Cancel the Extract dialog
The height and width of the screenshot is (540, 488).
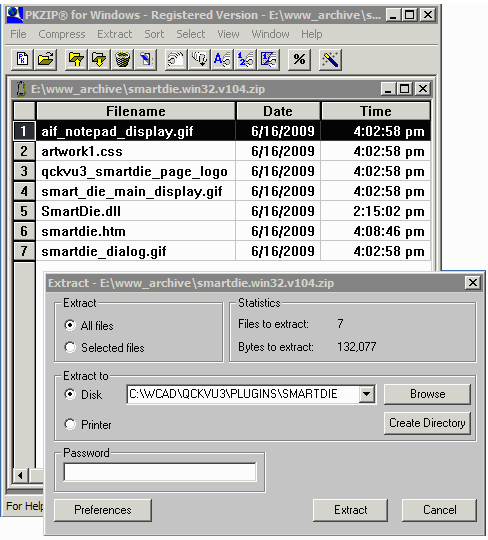tap(439, 510)
